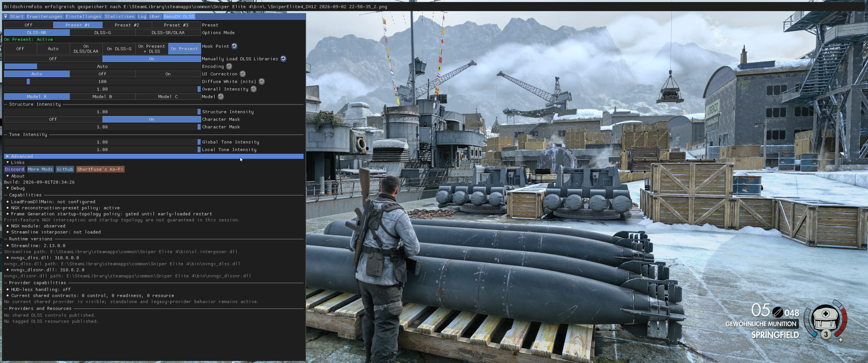Click the More Mods button
The height and width of the screenshot is (363, 868).
pyautogui.click(x=40, y=169)
